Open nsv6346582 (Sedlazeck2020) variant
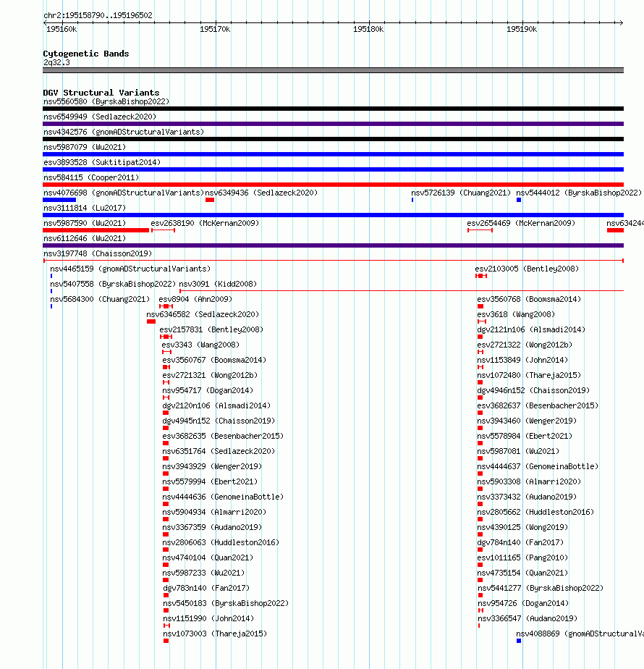 203,314
